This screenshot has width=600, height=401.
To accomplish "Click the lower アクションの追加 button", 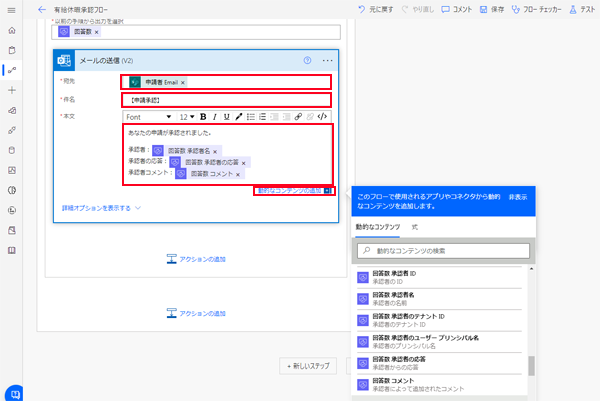I will pyautogui.click(x=196, y=313).
